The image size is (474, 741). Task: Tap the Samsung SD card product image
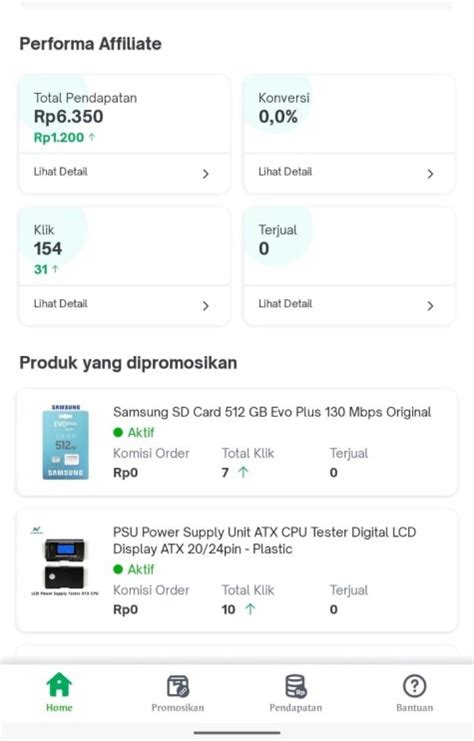66,442
